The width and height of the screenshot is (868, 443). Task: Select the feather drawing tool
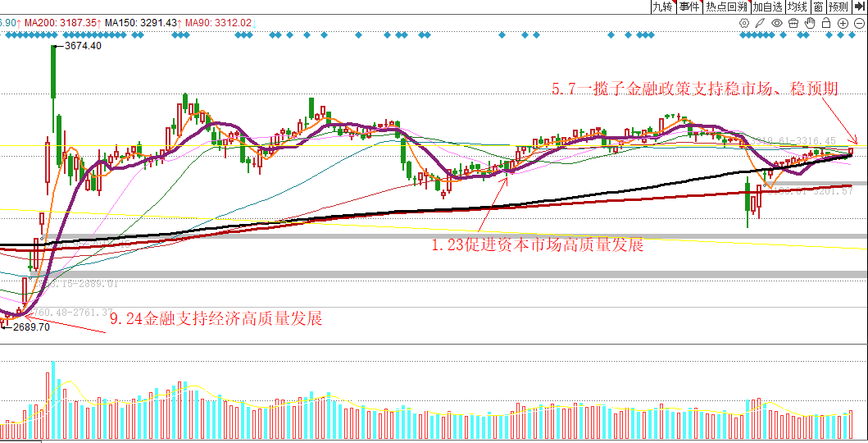pos(760,23)
